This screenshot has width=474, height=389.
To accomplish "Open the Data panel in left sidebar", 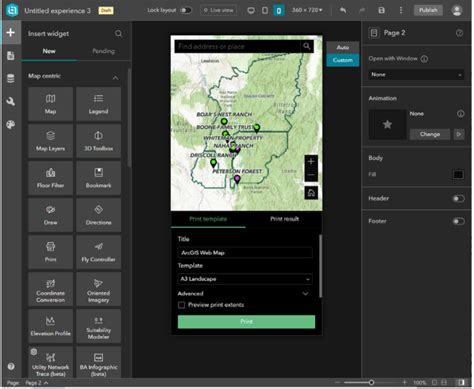I will point(11,79).
